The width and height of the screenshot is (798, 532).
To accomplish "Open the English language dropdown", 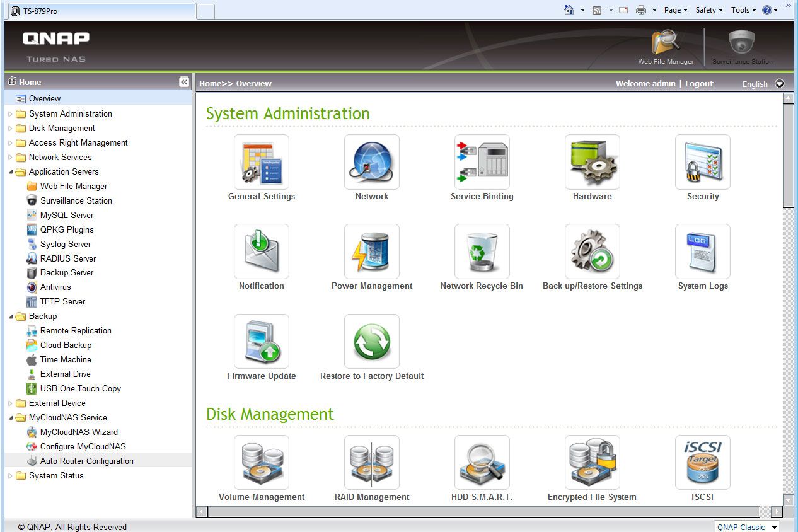I will pyautogui.click(x=780, y=83).
